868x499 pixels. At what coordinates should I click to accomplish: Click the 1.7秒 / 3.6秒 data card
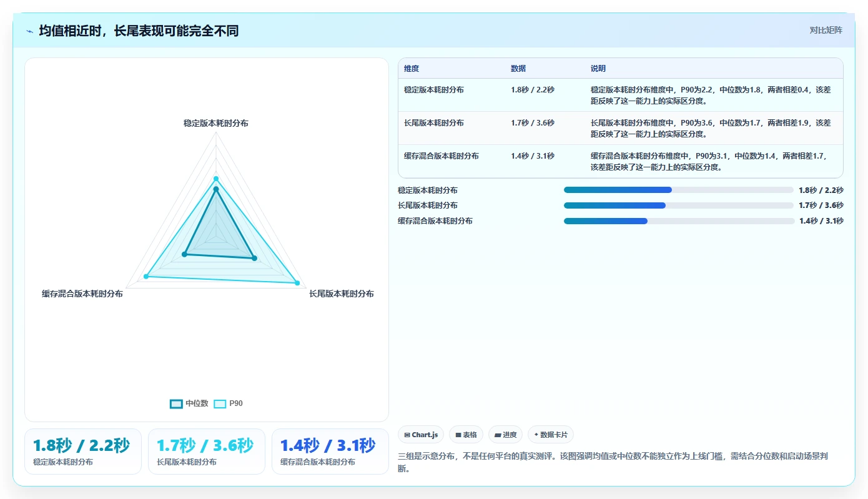207,452
